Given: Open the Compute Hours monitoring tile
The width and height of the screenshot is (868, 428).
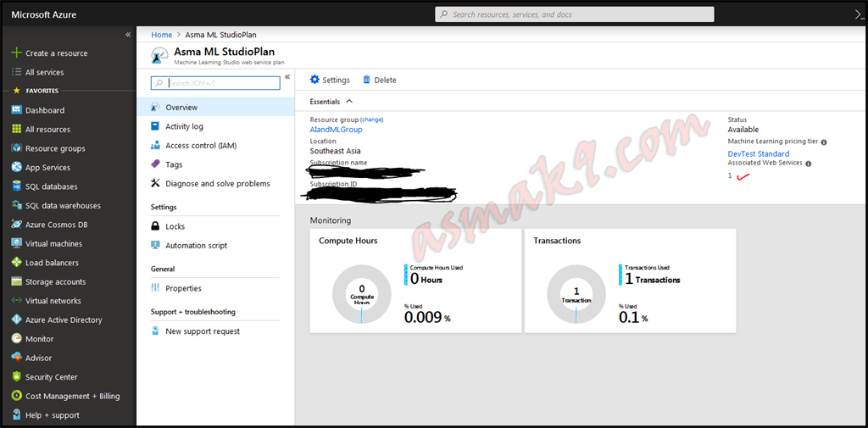Looking at the screenshot, I should 415,281.
